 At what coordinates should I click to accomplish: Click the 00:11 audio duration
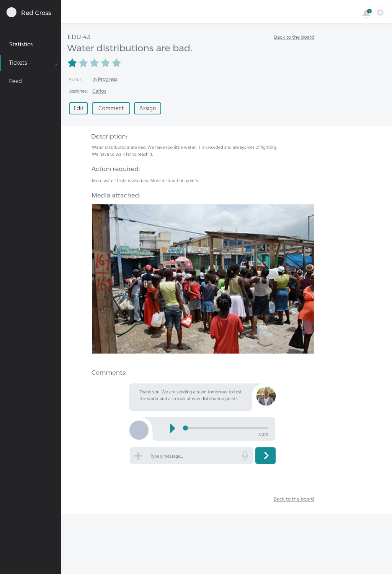(x=264, y=434)
